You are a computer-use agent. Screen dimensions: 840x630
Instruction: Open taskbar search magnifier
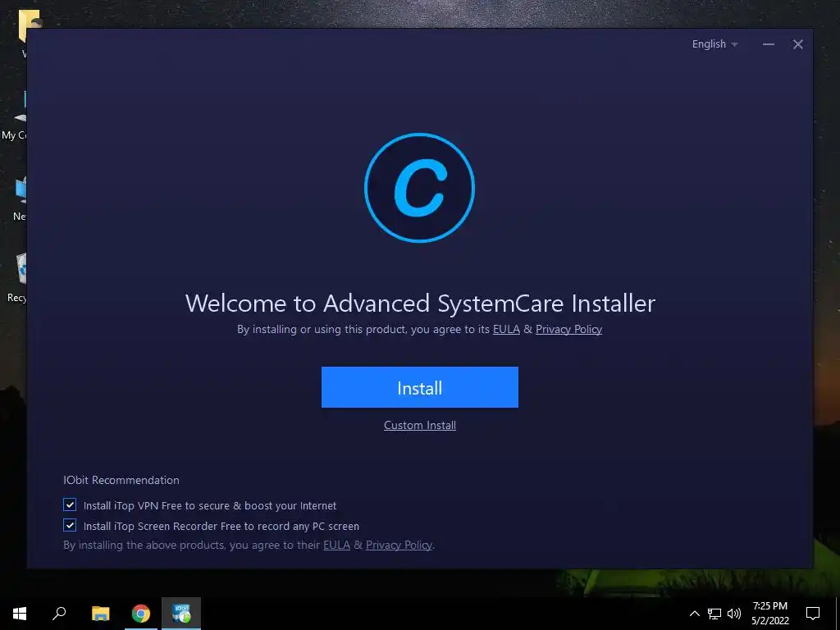pyautogui.click(x=59, y=614)
